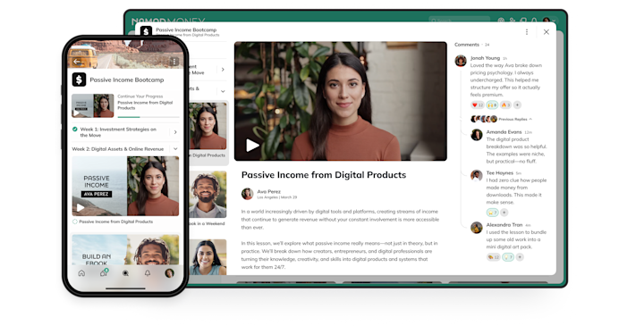Add a new reaction to Tee Haynes's comment
This screenshot has height=326, width=644.
tap(504, 213)
